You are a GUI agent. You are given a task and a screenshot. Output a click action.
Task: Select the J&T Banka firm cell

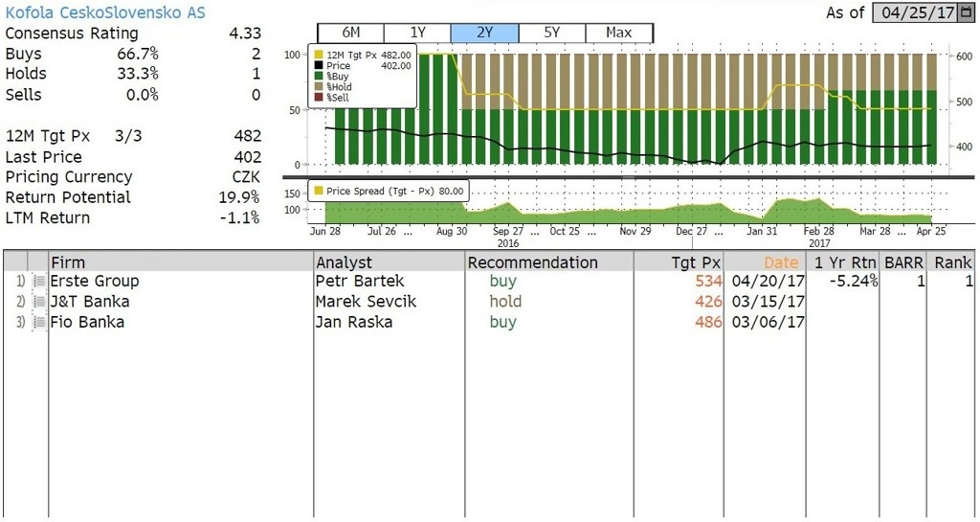pyautogui.click(x=89, y=302)
